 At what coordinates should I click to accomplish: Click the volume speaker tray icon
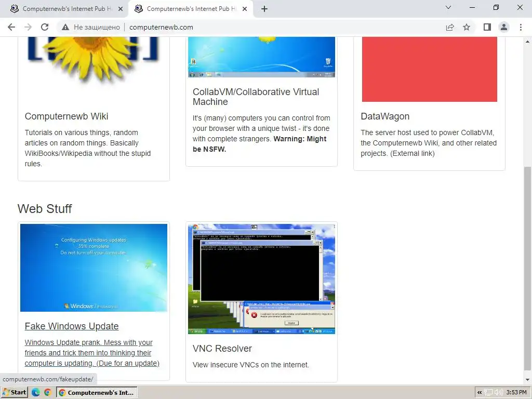point(498,393)
